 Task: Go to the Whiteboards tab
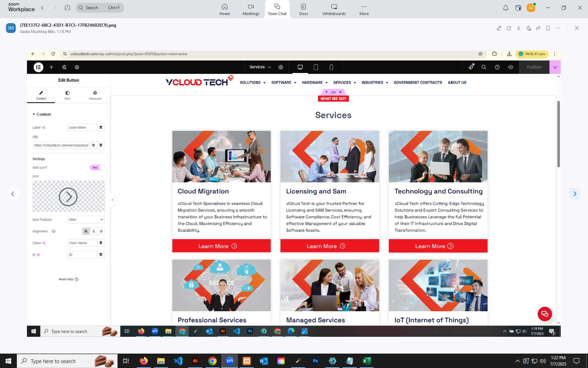[334, 9]
